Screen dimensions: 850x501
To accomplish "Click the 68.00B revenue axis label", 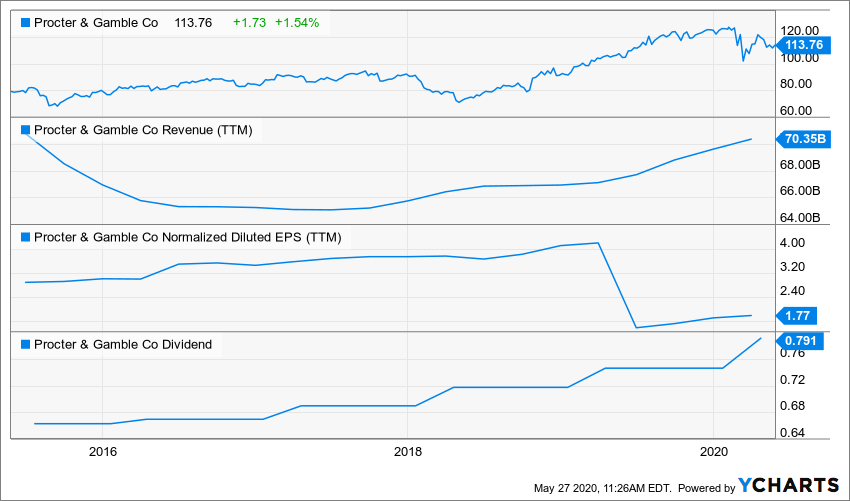I will [802, 164].
